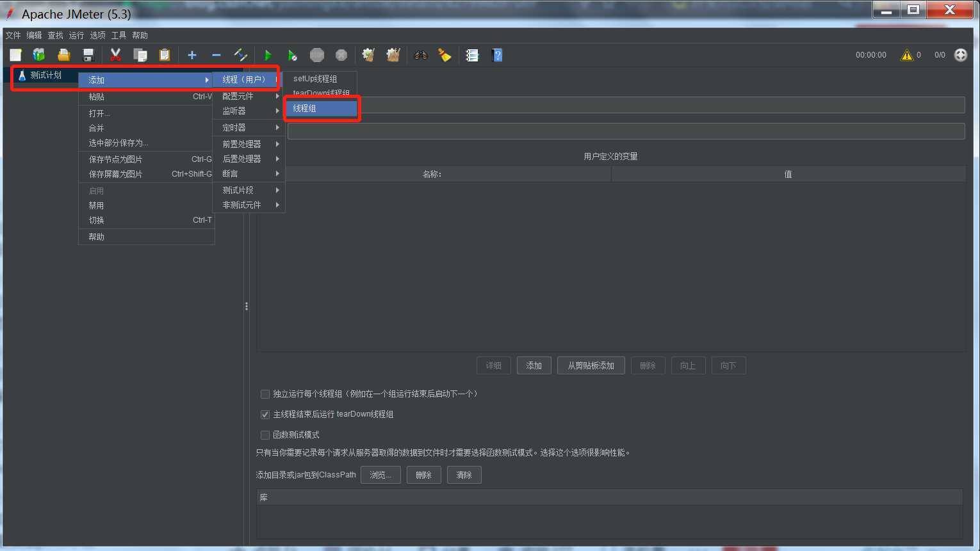
Task: Open Help with question mark icon
Action: [497, 55]
